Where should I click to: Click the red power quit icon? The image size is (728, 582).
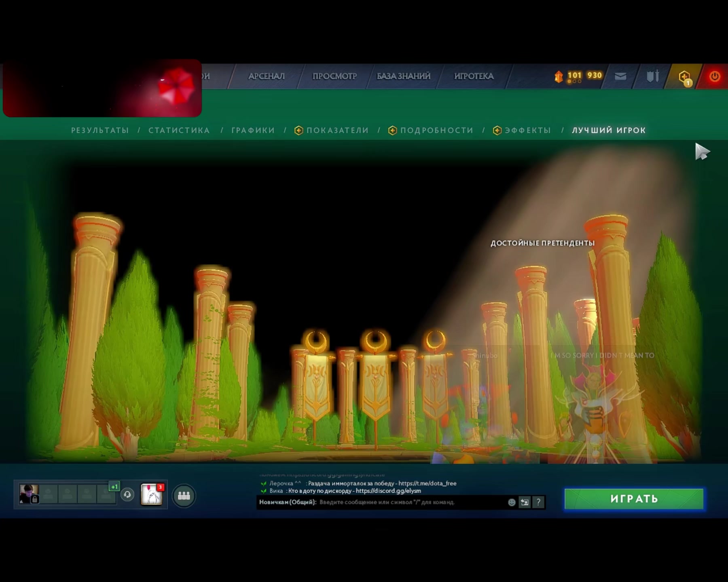[x=715, y=76]
